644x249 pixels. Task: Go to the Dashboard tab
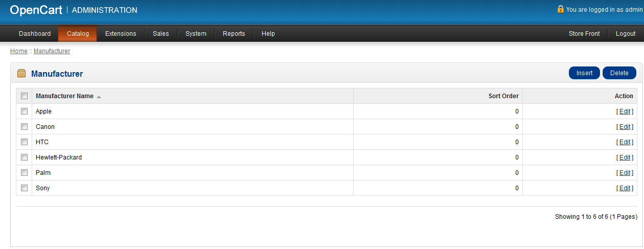[35, 34]
